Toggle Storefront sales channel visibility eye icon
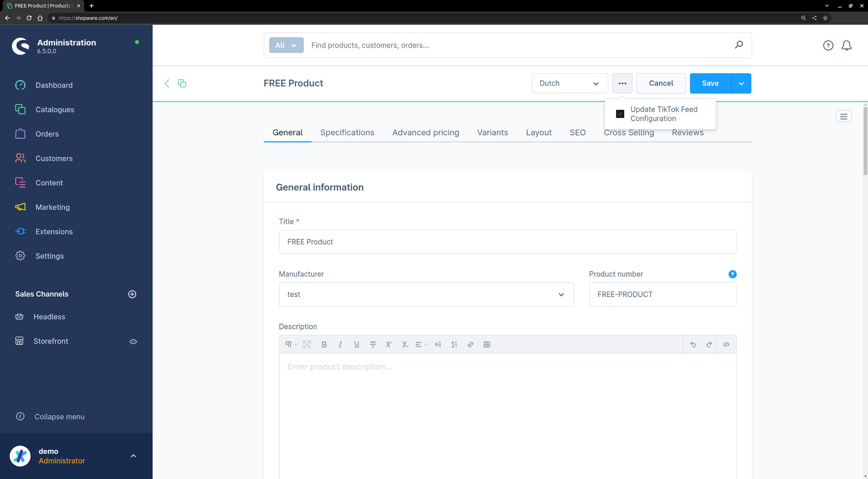868x479 pixels. [x=133, y=342]
